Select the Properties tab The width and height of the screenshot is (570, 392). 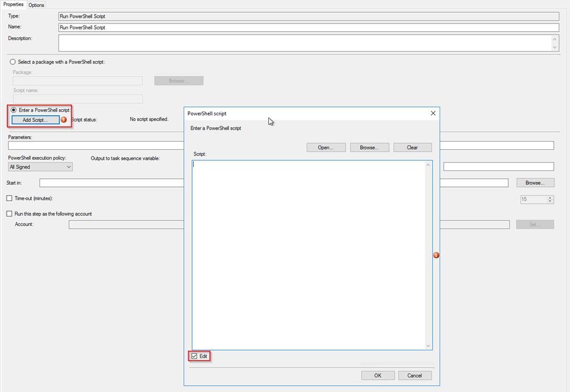[x=13, y=4]
